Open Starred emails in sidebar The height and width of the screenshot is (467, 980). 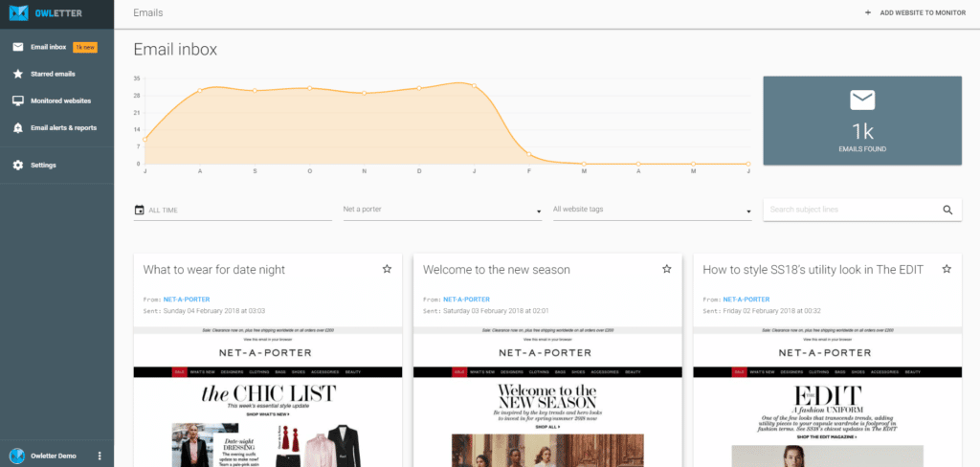click(x=52, y=74)
